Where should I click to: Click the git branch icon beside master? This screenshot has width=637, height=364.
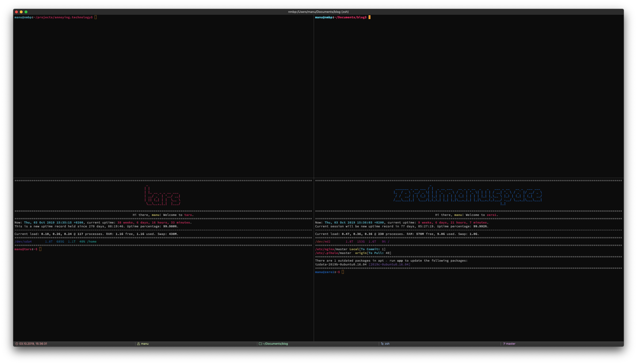504,344
